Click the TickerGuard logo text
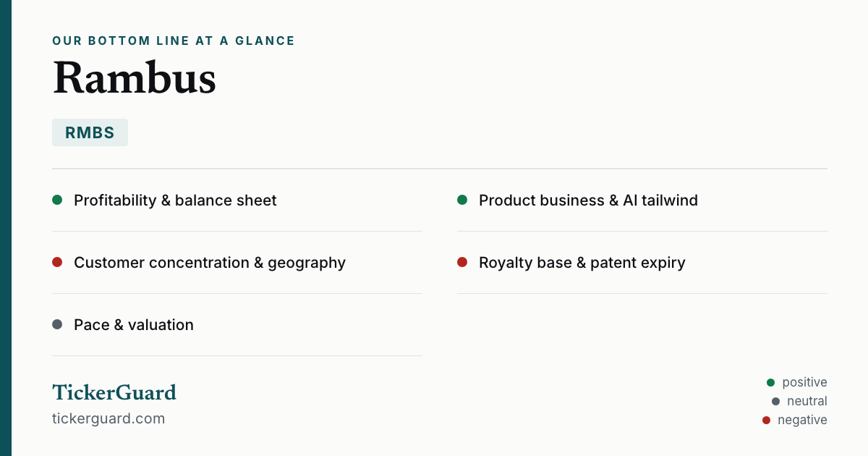This screenshot has height=456, width=868. [x=114, y=392]
